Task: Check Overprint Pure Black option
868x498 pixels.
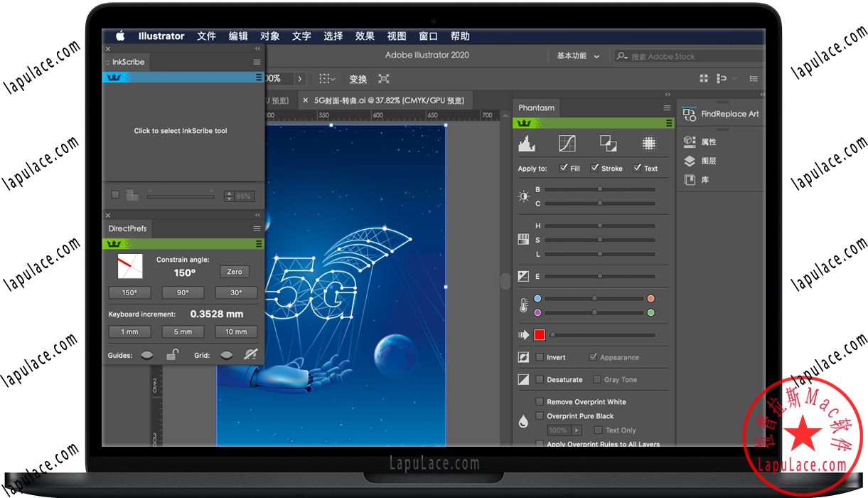Action: point(540,415)
